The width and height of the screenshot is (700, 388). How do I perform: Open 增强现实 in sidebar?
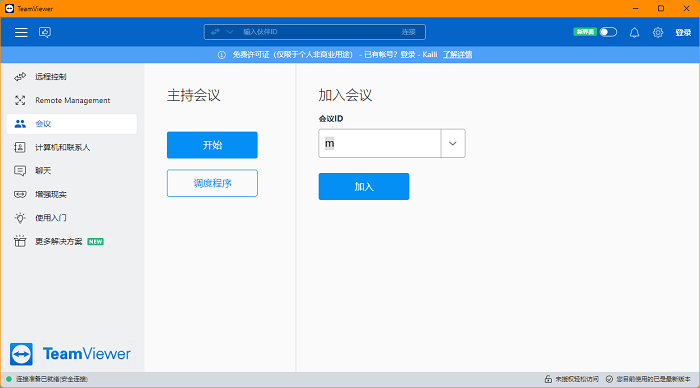pos(72,194)
